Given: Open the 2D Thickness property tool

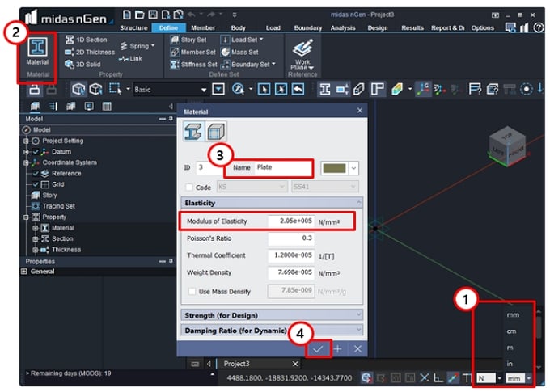Looking at the screenshot, I should tap(90, 52).
